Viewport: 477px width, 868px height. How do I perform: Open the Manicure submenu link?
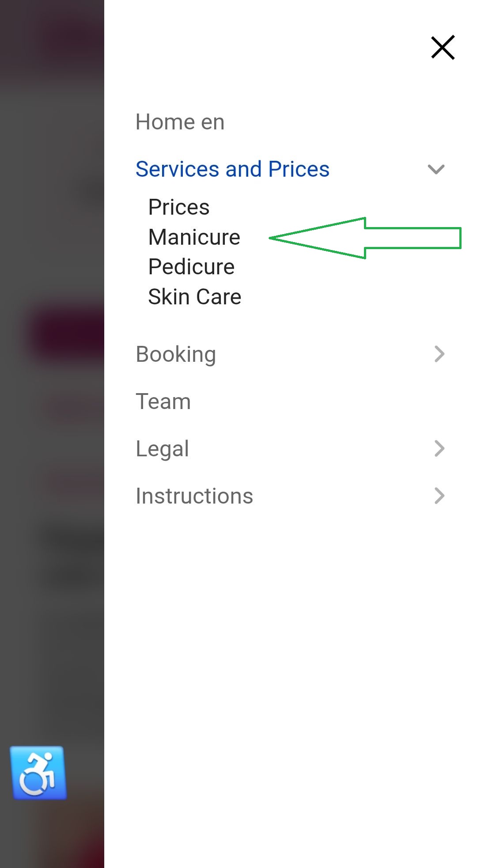coord(194,237)
